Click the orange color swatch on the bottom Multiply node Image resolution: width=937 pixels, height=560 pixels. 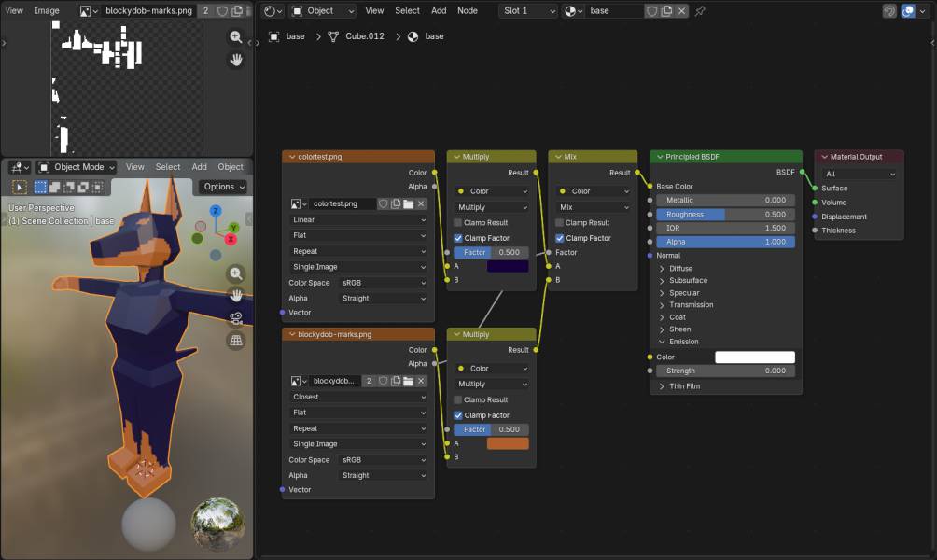click(508, 443)
